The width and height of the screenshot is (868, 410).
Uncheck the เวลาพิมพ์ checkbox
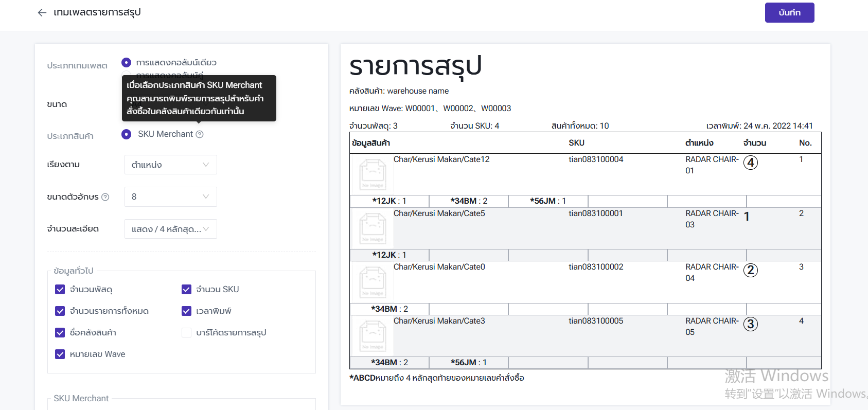point(186,311)
